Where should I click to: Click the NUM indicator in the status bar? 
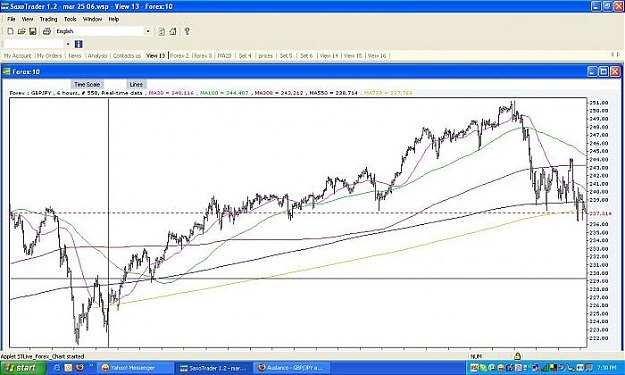(476, 356)
